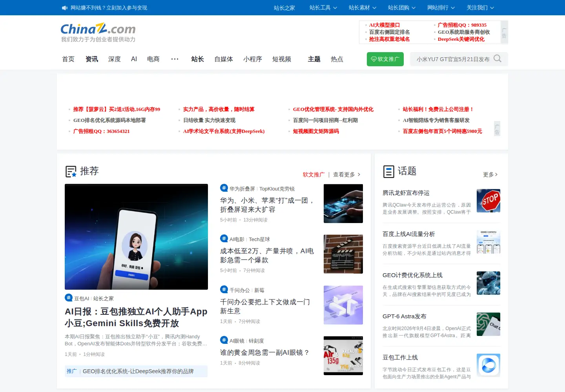Open the 小程序 navigation item
Image resolution: width=565 pixels, height=392 pixels.
pos(253,59)
